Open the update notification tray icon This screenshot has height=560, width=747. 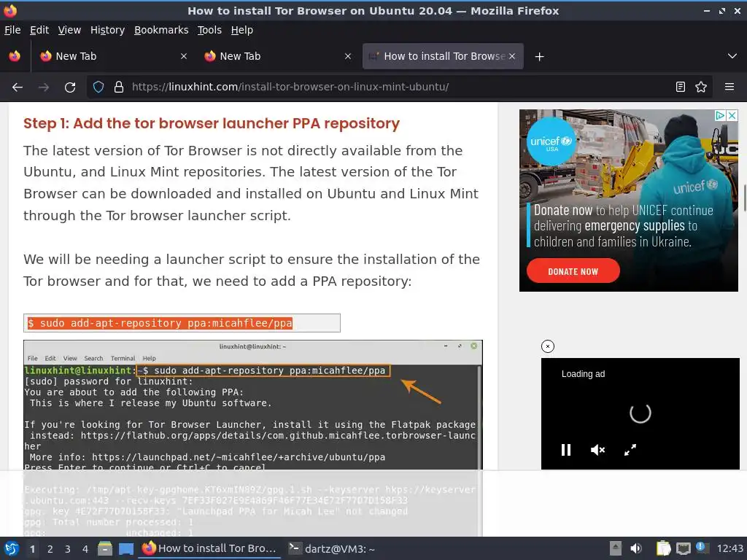pyautogui.click(x=701, y=548)
